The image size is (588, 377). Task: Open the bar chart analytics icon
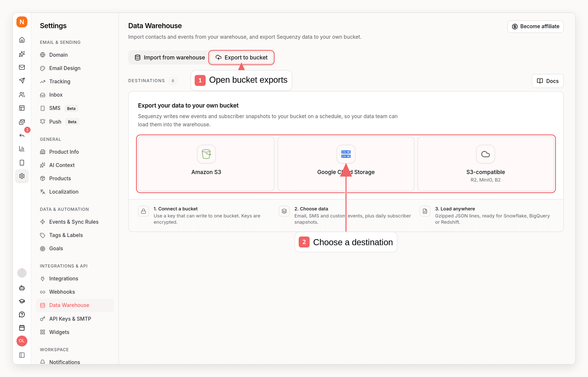[x=22, y=149]
